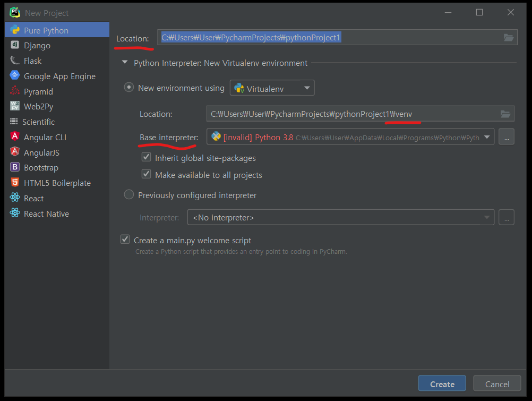
Task: Click the HTML5 Boilerplate icon
Action: [x=15, y=182]
